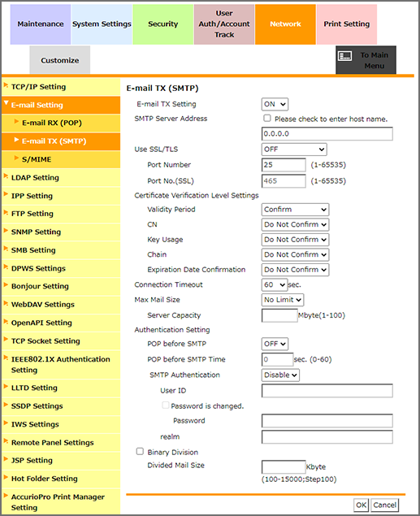Click the SMTP Server Address field
This screenshot has width=420, height=516.
327,134
